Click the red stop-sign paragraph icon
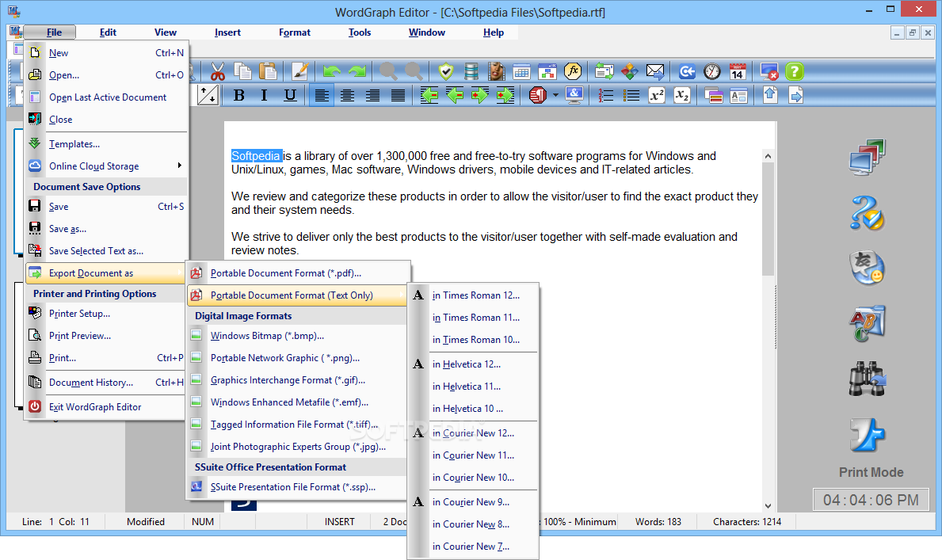This screenshot has height=560, width=942. click(537, 95)
